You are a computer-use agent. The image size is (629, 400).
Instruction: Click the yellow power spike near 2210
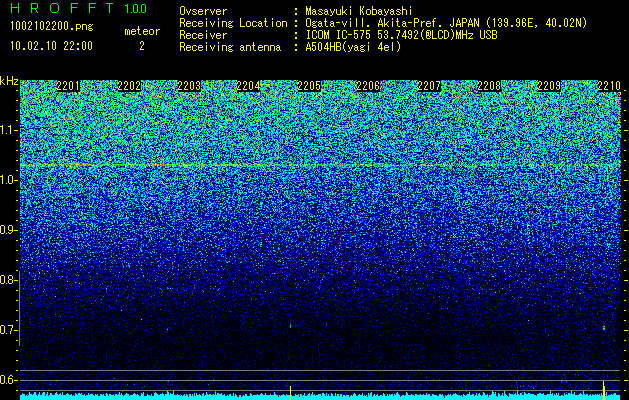coord(604,390)
